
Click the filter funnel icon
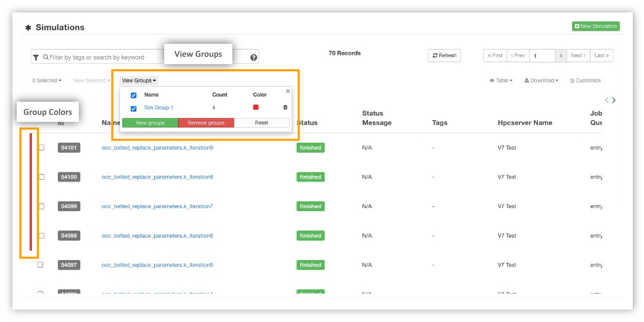(x=36, y=57)
